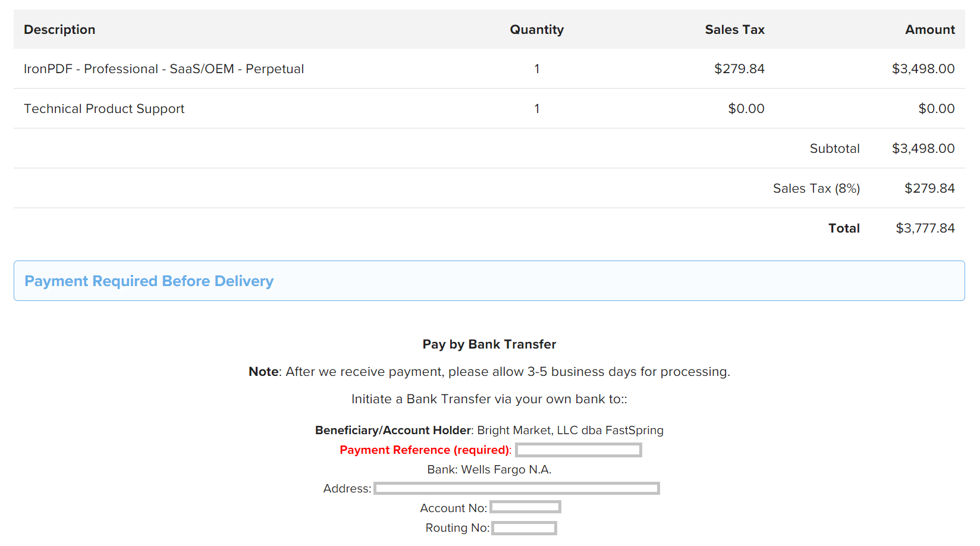Click the Subtotal amount $3,498.00
The width and height of the screenshot is (980, 546).
[923, 149]
